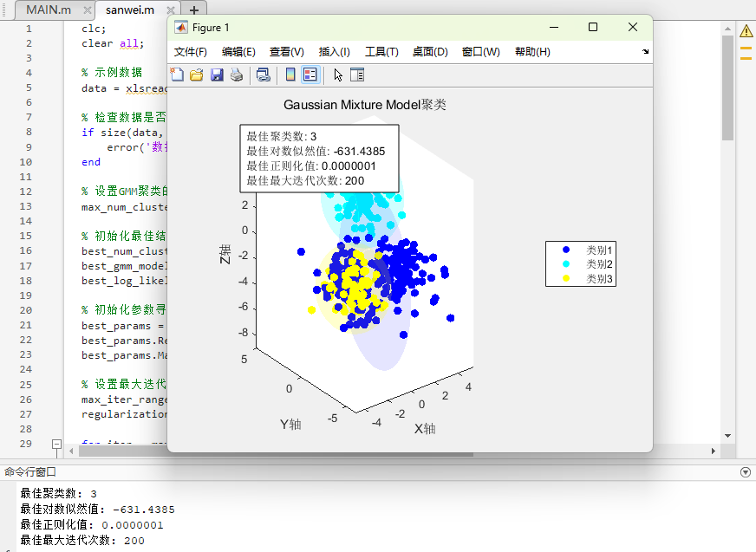Click command output 最佳正则化值: 0.0000001
This screenshot has width=756, height=552.
(92, 524)
